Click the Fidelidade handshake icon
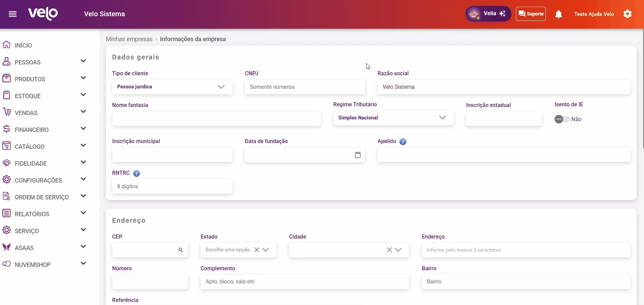Screen dimensions: 644x305 coord(6,163)
